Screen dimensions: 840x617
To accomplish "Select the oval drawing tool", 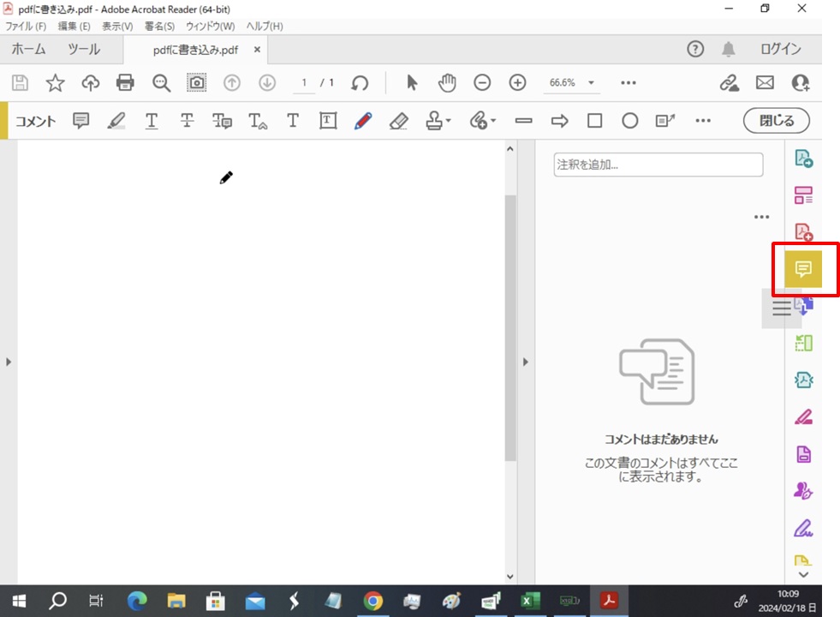I will tap(630, 121).
